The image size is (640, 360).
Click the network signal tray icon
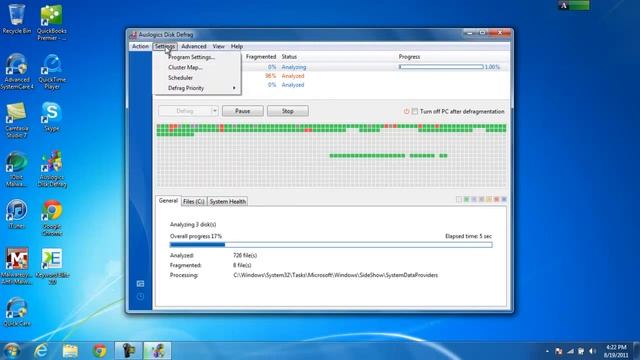pyautogui.click(x=570, y=351)
